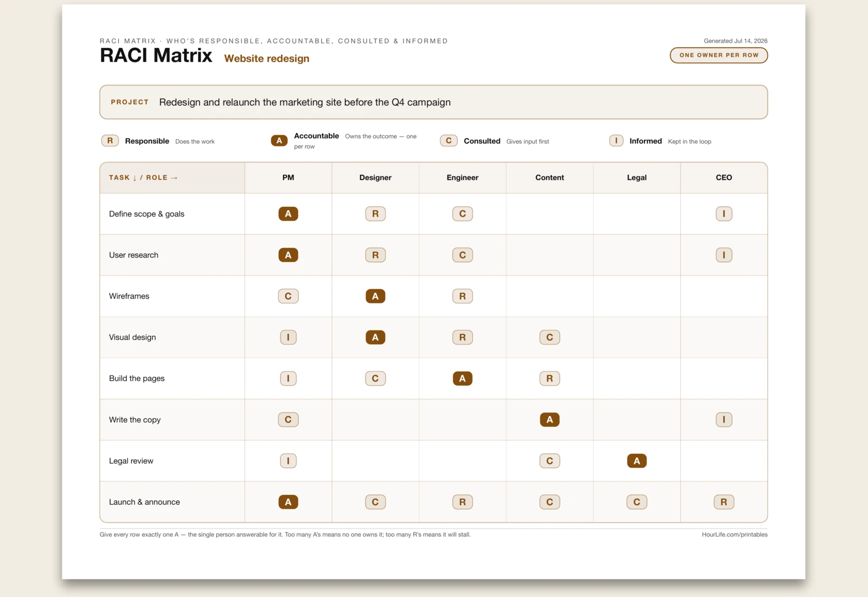Screen dimensions: 868x597
Task: Click the C badge for PM in Wireframes
Action: tap(288, 296)
